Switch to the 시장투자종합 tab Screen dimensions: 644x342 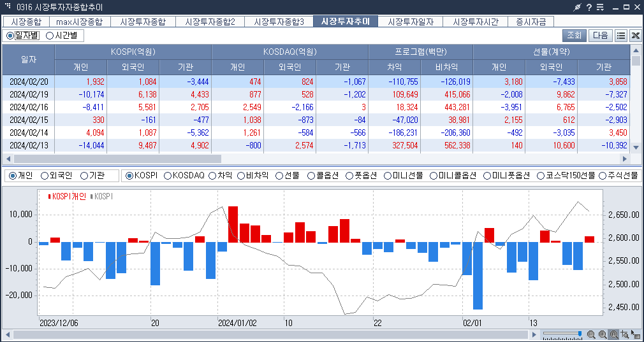143,22
